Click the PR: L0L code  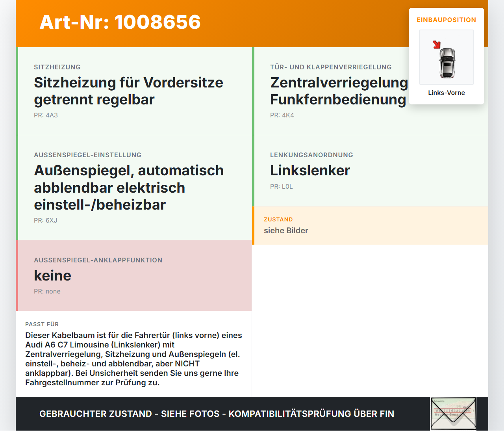pyautogui.click(x=282, y=186)
